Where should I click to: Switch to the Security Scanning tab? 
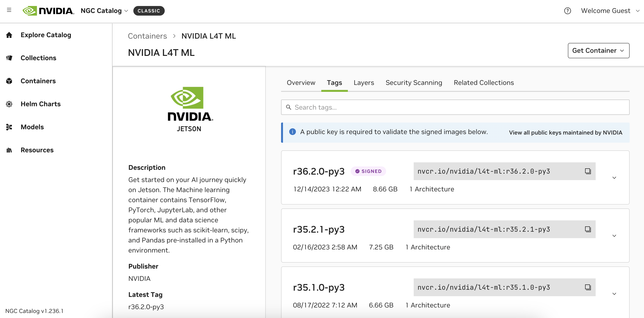coord(413,83)
